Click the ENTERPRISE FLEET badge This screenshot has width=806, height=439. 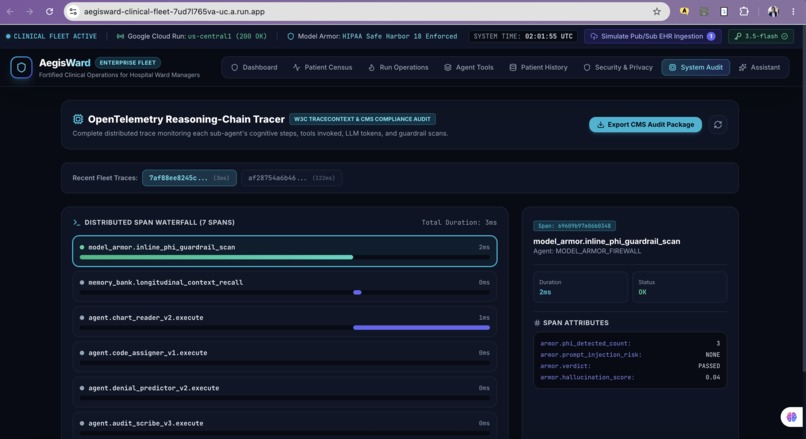click(x=127, y=63)
